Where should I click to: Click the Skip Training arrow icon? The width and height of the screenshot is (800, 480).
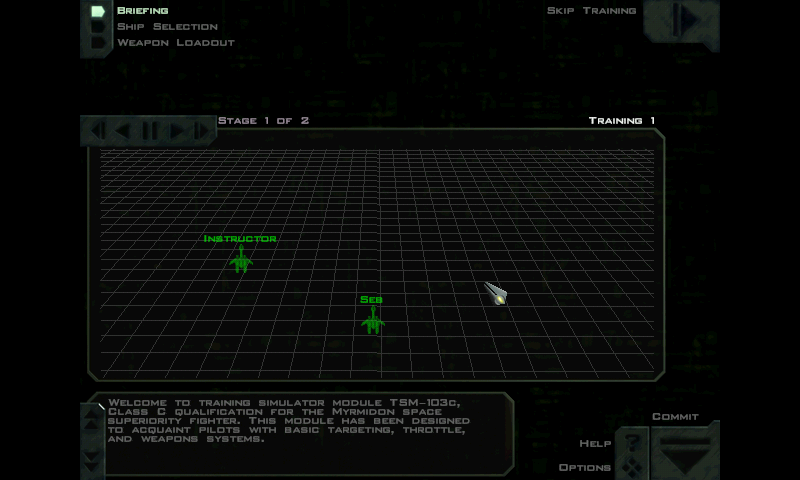click(685, 20)
